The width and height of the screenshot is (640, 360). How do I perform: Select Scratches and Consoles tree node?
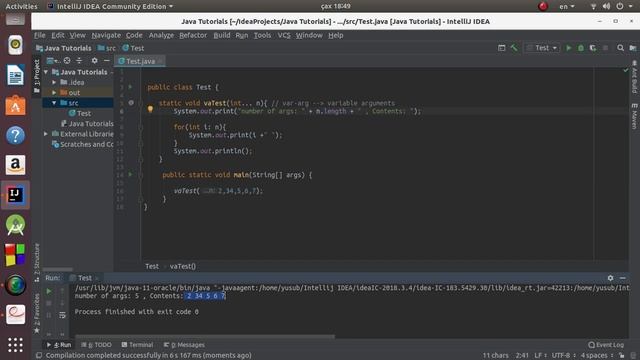point(82,144)
